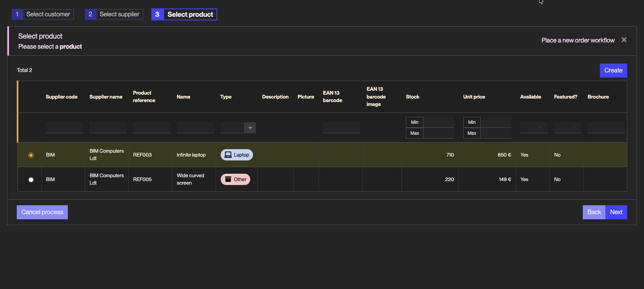Image resolution: width=644 pixels, height=289 pixels.
Task: Click the Create button
Action: point(613,70)
